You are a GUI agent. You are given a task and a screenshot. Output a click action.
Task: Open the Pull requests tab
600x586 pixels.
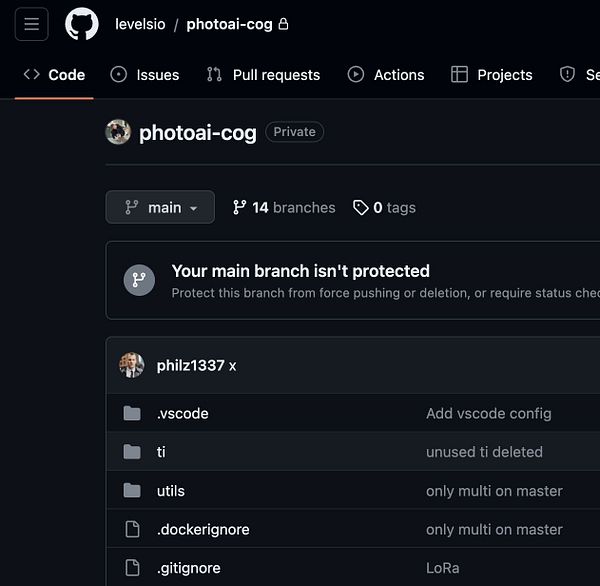263,75
